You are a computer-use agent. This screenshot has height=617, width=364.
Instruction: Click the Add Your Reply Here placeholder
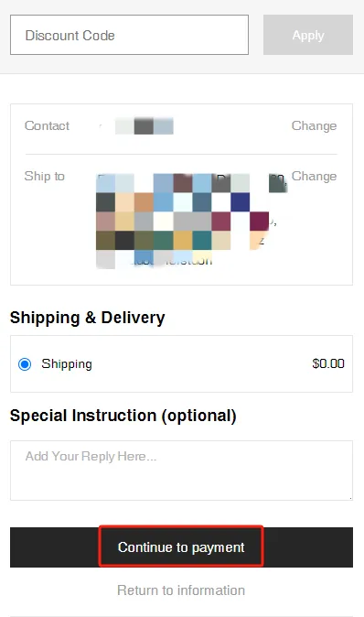91,457
